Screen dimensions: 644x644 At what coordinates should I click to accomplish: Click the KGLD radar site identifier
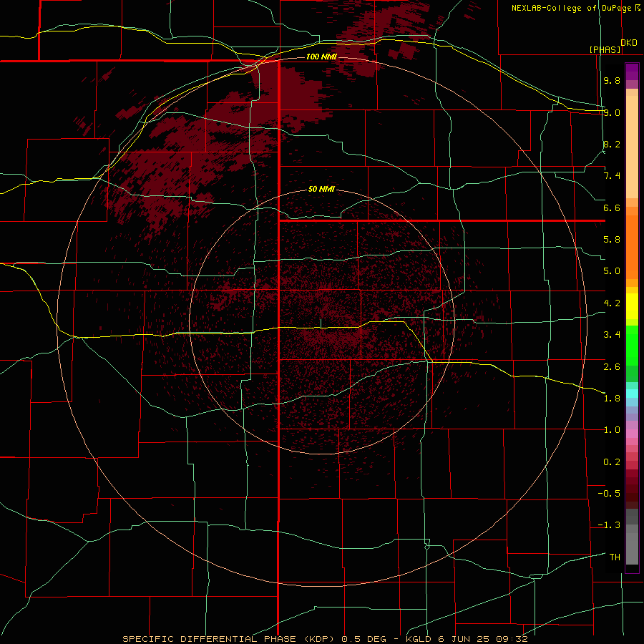[x=419, y=639]
